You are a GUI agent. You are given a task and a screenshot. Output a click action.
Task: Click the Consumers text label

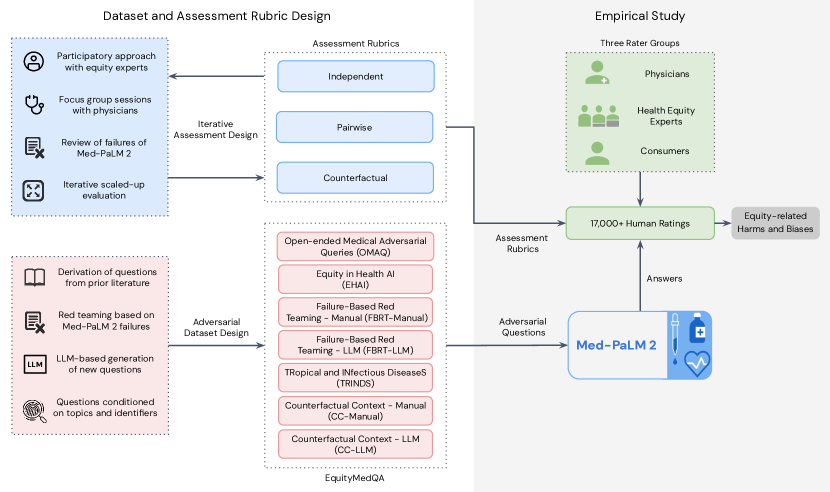pyautogui.click(x=665, y=151)
